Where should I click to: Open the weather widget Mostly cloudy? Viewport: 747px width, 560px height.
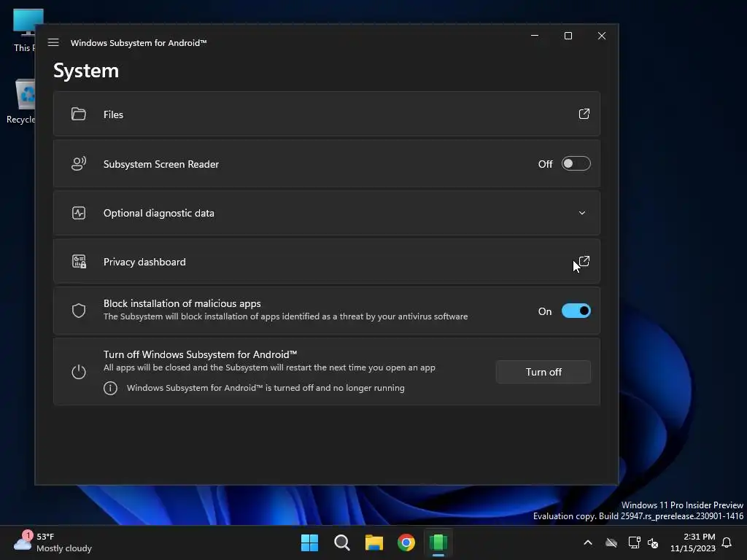click(53, 542)
